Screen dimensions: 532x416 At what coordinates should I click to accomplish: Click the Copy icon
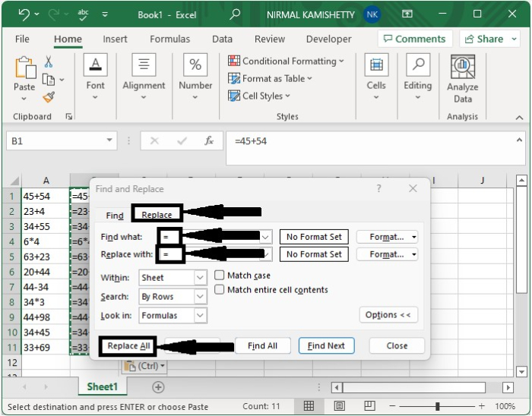48,80
